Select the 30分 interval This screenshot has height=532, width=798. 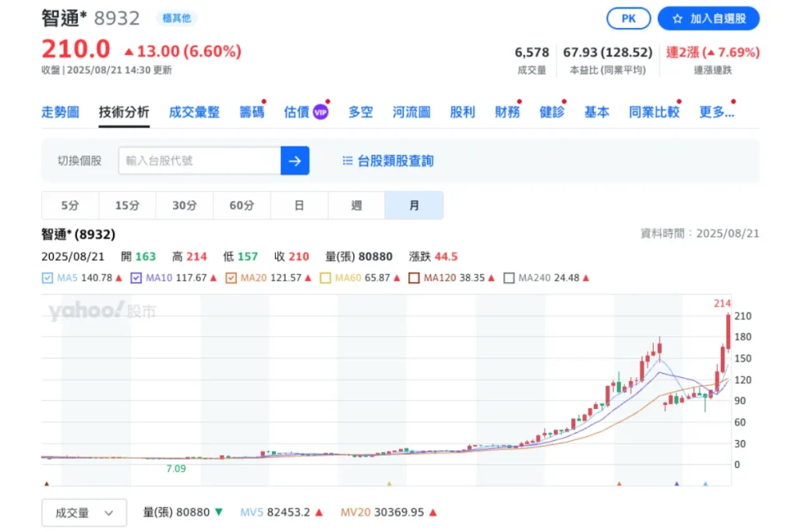click(x=184, y=206)
